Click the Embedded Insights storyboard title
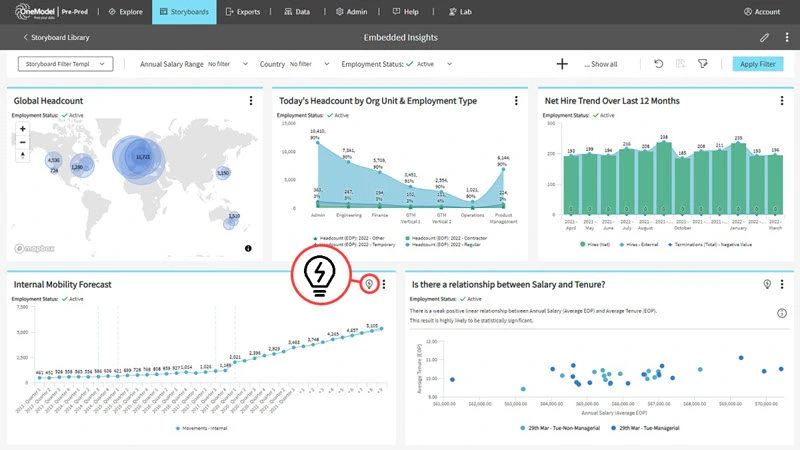This screenshot has height=450, width=800. 401,37
